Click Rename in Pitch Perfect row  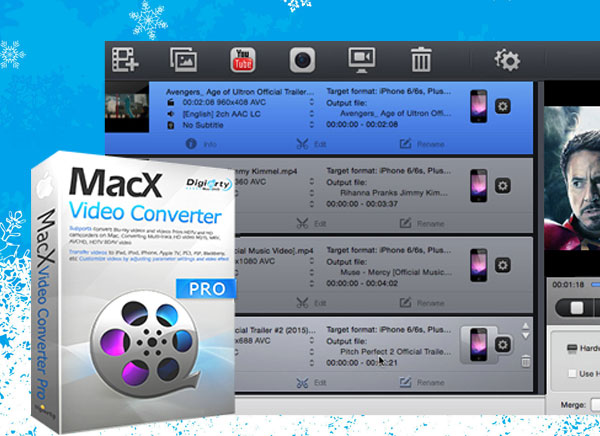tap(422, 382)
